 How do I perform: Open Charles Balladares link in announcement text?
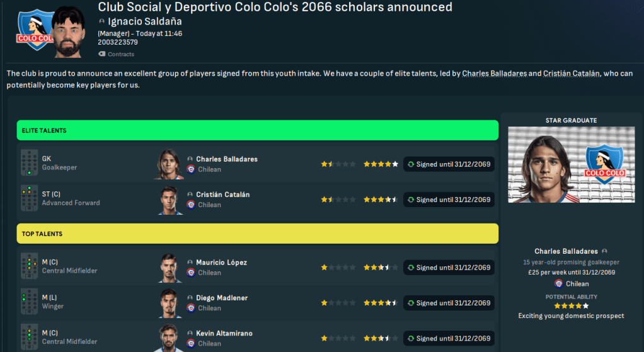point(493,74)
